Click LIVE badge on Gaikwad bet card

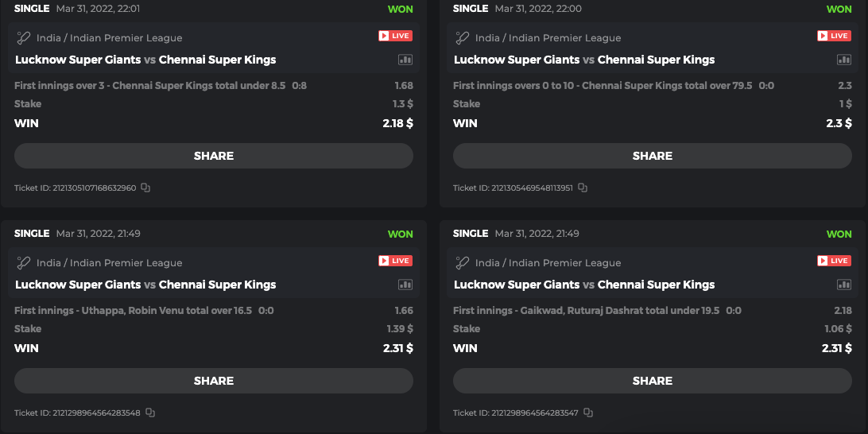(x=834, y=261)
